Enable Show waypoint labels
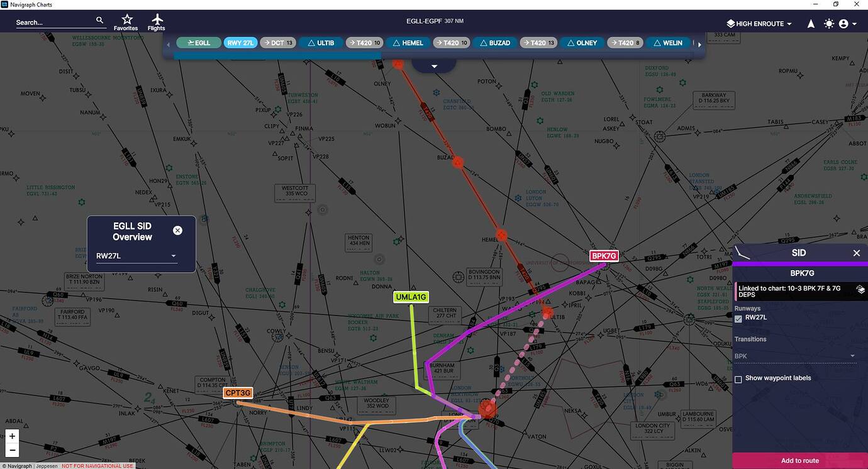Screen dimensions: 868x469 coord(738,379)
